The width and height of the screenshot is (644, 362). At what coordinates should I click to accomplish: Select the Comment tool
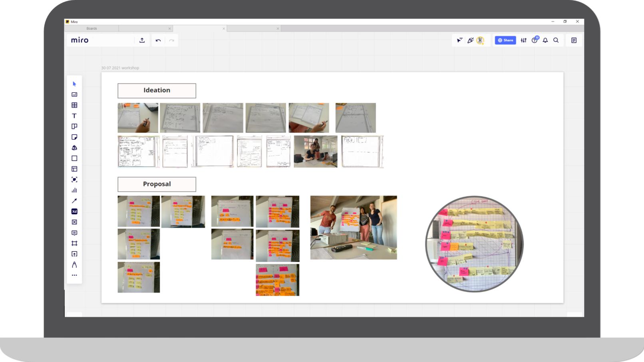pyautogui.click(x=74, y=233)
